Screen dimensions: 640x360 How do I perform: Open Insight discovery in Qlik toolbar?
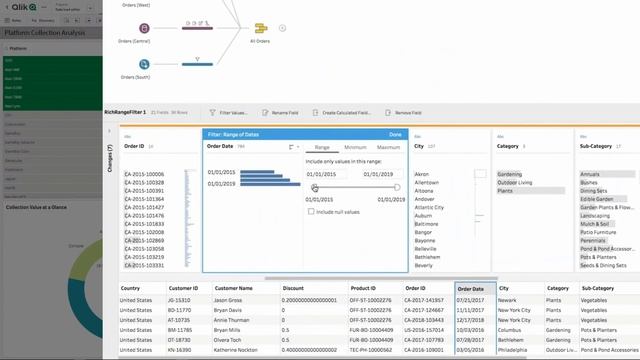[x=43, y=20]
